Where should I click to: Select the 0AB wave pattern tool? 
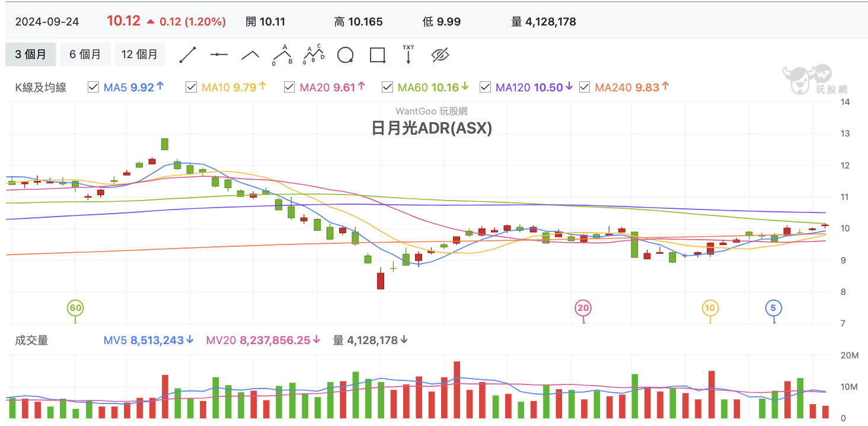click(x=282, y=55)
